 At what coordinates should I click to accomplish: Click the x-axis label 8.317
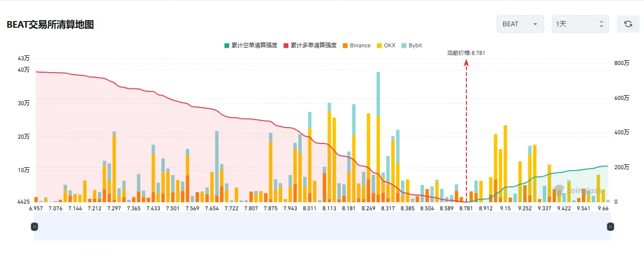click(x=388, y=208)
